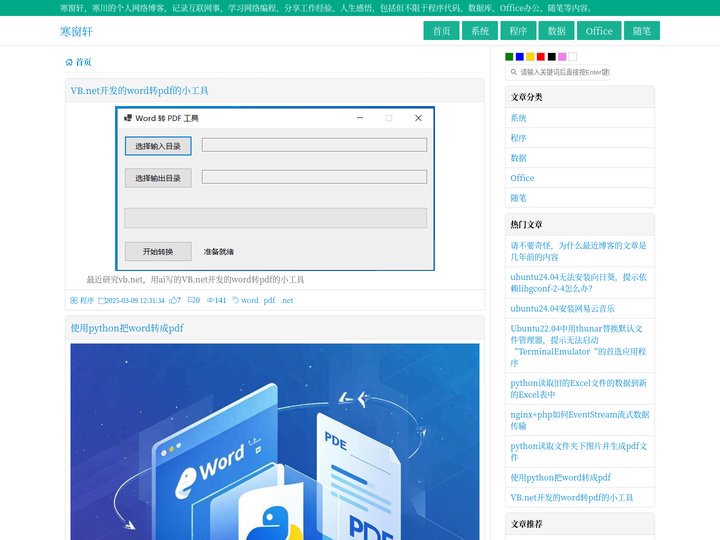Image resolution: width=720 pixels, height=540 pixels.
Task: Open hot article python读取旧的Excel文件的数据
Action: coord(579,389)
